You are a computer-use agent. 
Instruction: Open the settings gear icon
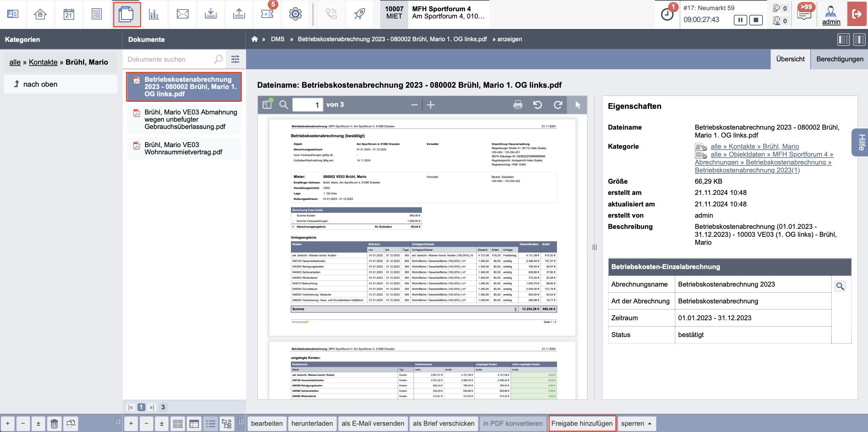pos(295,14)
